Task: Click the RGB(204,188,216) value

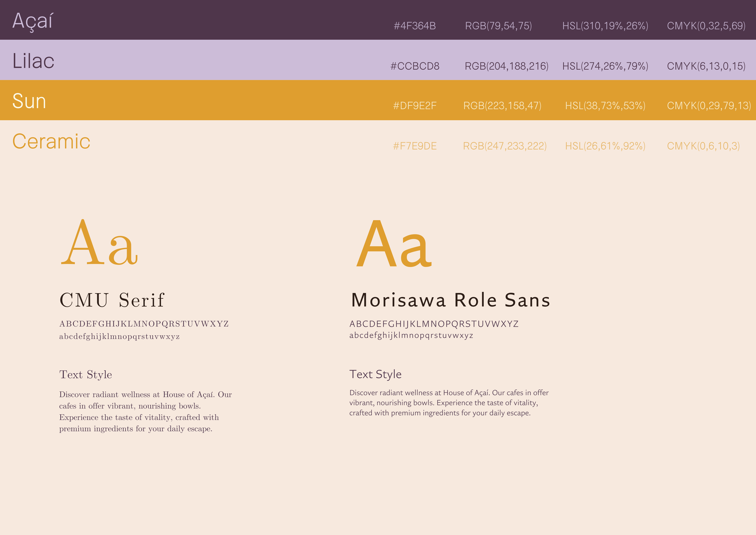Action: (507, 66)
